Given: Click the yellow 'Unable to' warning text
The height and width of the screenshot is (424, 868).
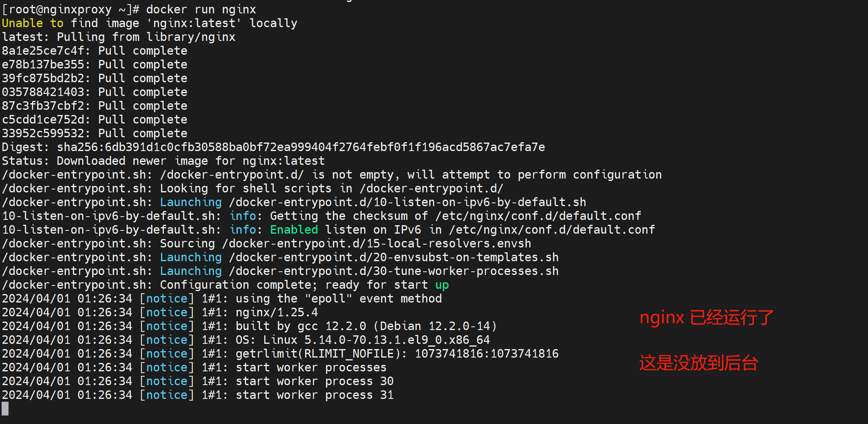Looking at the screenshot, I should tap(32, 23).
